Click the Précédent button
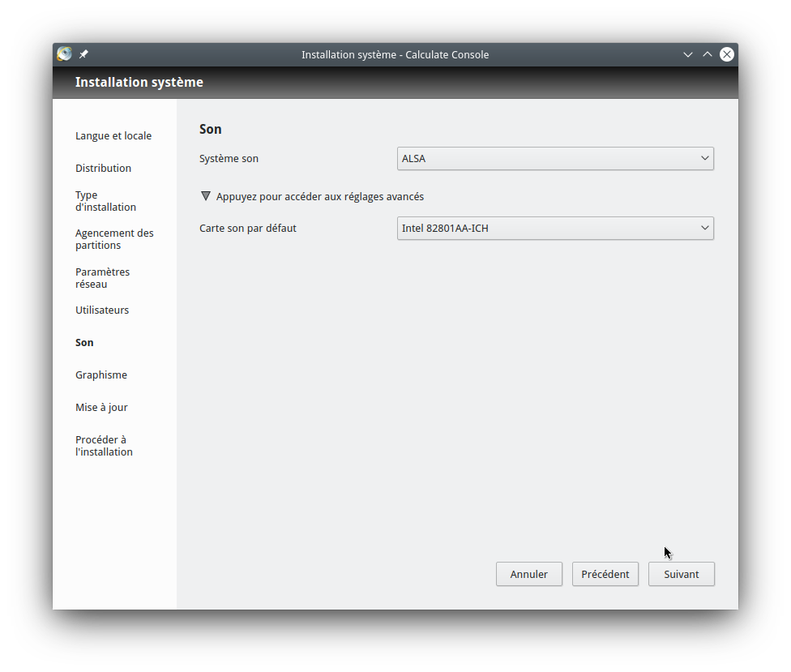 coord(605,574)
